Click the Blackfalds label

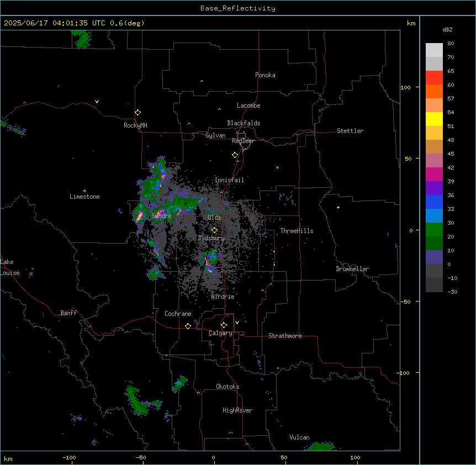pos(244,123)
